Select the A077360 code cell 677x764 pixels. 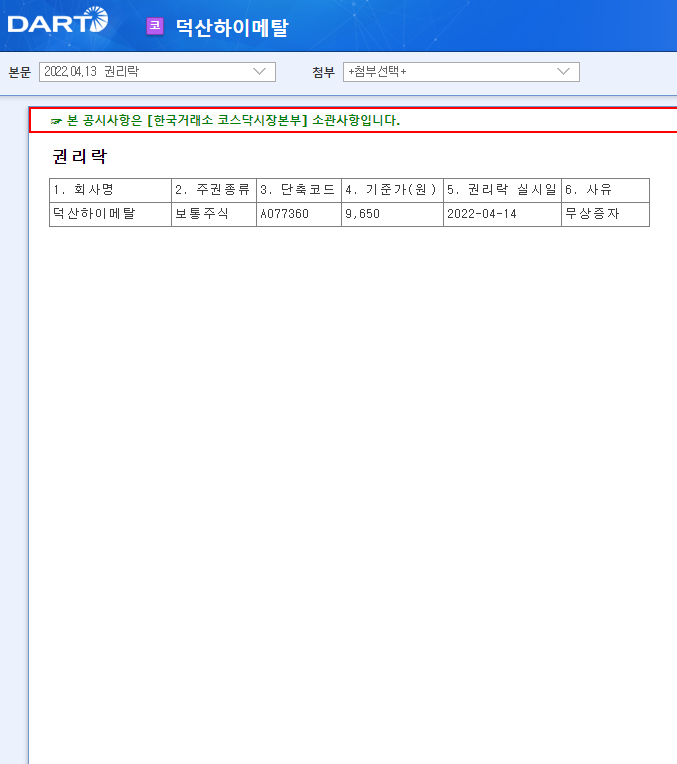[x=299, y=214]
